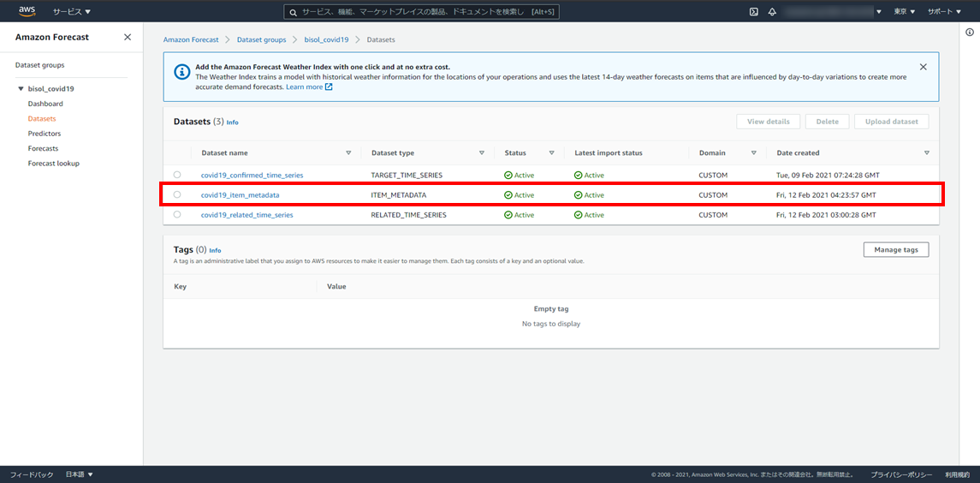Click the Manage tags button
The height and width of the screenshot is (483, 980).
point(895,249)
